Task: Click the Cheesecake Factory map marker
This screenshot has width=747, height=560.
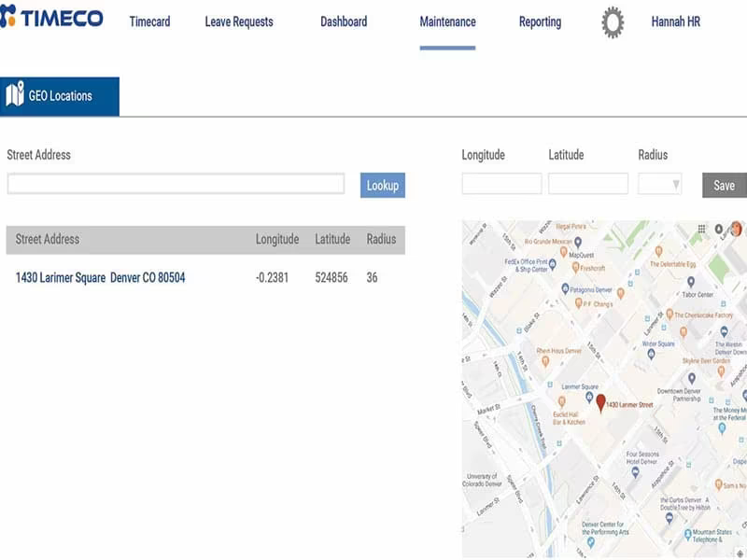Action: click(x=669, y=315)
